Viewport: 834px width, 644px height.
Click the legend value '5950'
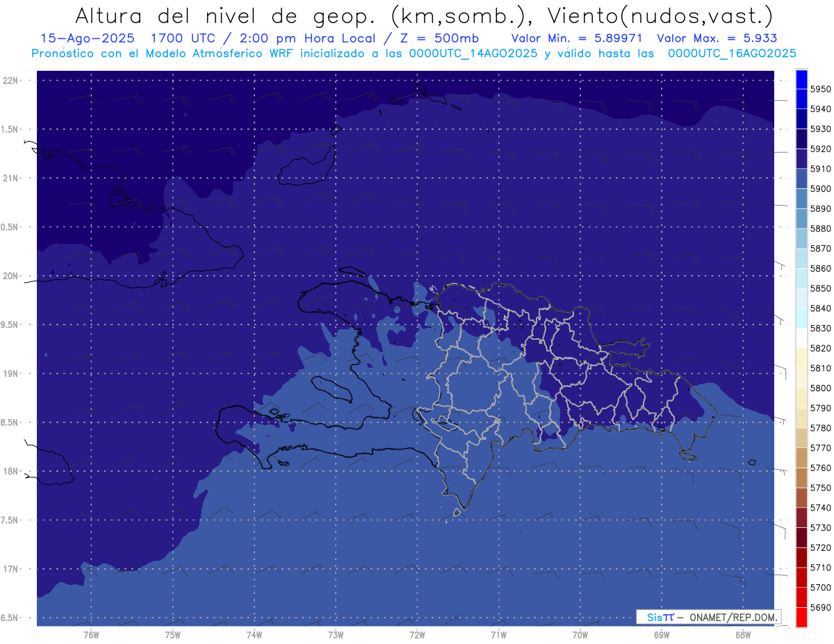point(820,89)
